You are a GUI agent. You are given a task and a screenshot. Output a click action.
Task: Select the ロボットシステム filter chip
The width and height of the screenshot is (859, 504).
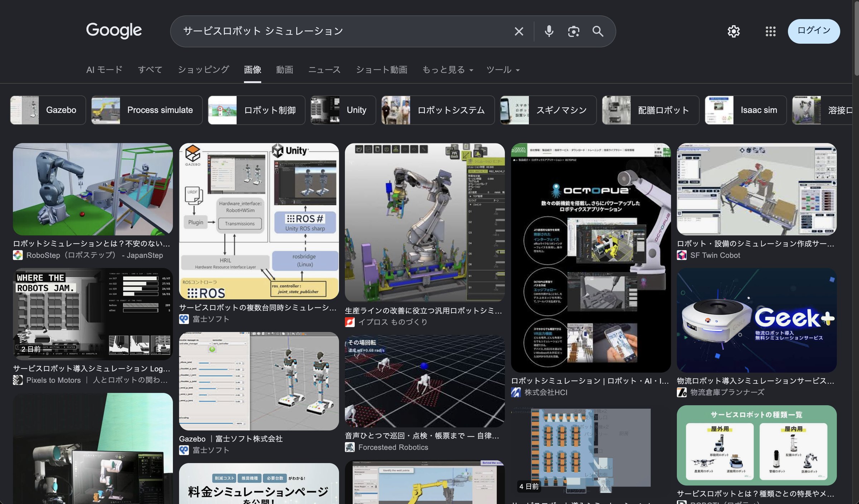[438, 110]
